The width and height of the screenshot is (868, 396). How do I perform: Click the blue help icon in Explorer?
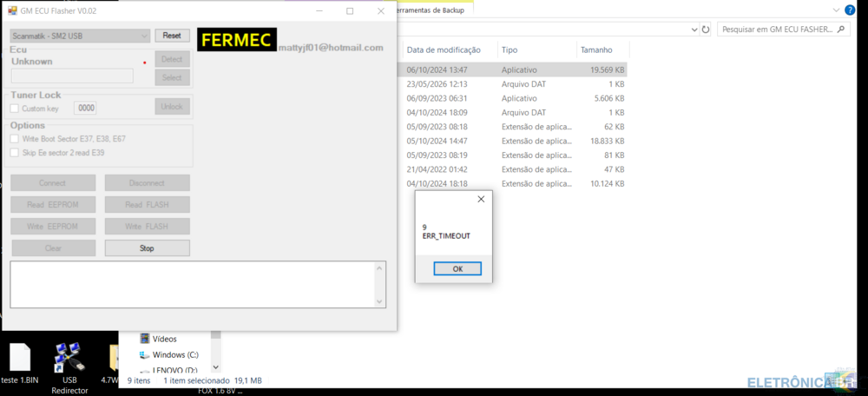point(850,10)
